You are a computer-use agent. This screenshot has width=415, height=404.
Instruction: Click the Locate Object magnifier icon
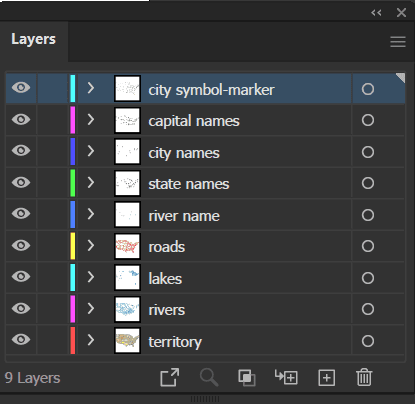[209, 377]
